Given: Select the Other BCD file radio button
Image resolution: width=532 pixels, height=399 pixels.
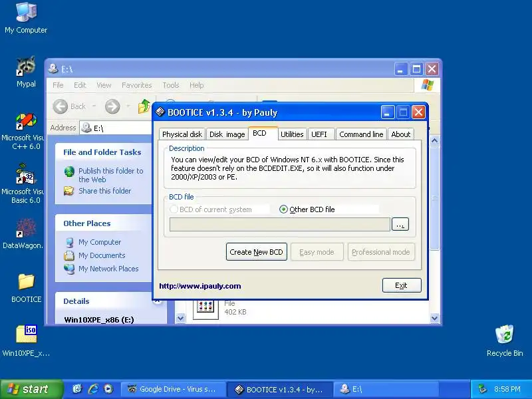Looking at the screenshot, I should pyautogui.click(x=283, y=209).
